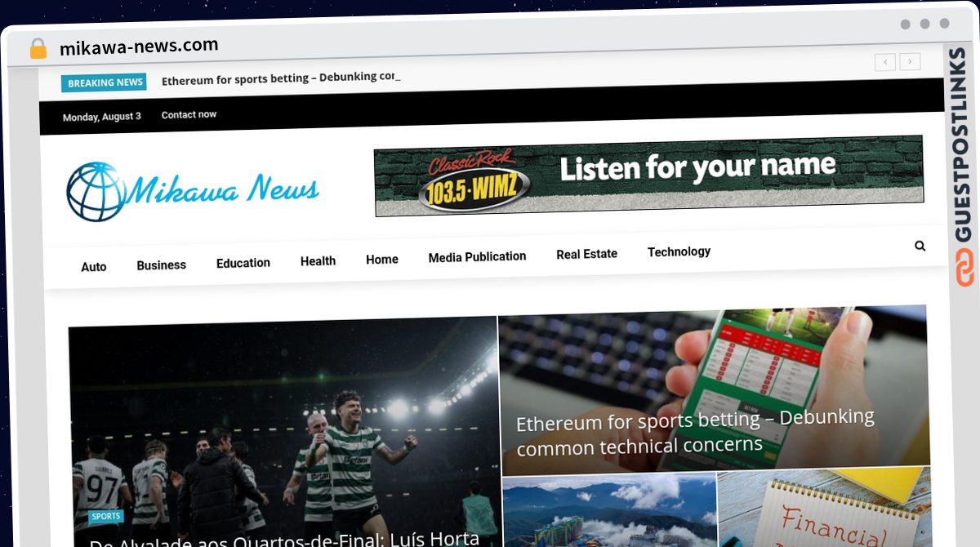Screen dimensions: 980x547
Task: Visit the Media Publication section
Action: point(477,256)
